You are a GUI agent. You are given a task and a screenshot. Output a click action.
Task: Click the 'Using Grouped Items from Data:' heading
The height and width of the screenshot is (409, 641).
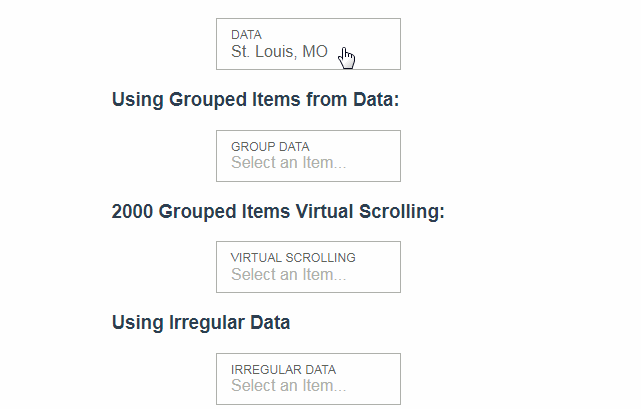255,100
